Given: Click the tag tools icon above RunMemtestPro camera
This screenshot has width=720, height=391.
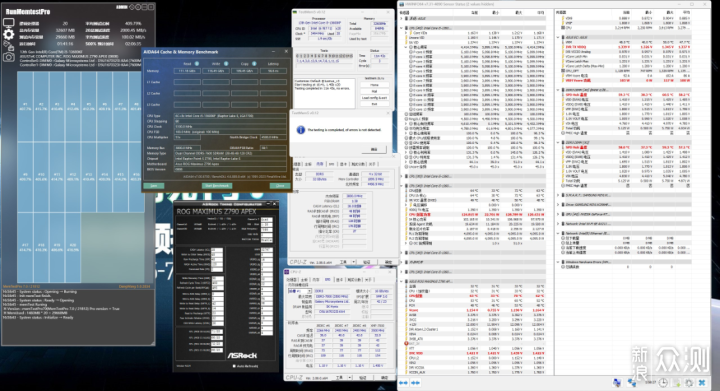Looking at the screenshot, I should pyautogui.click(x=8, y=45).
